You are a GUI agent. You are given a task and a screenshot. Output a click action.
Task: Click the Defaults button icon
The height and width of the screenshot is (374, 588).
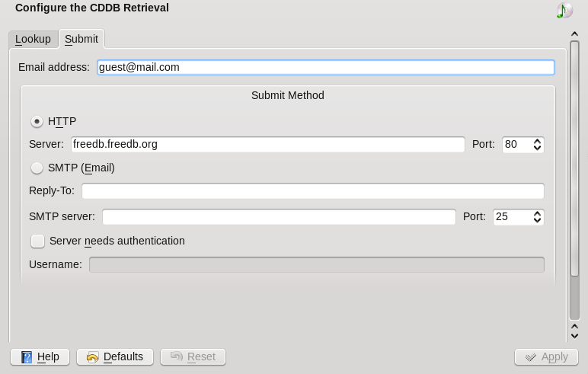92,356
